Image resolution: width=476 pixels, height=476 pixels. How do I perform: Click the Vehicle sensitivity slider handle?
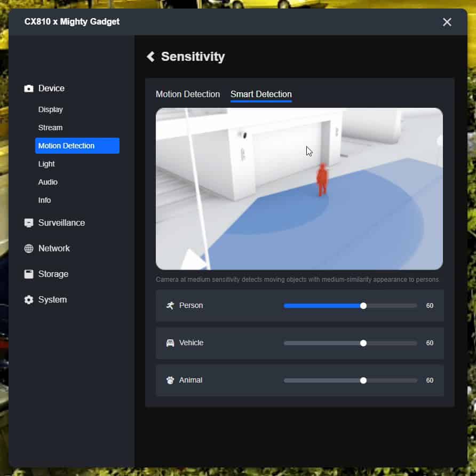pos(363,343)
